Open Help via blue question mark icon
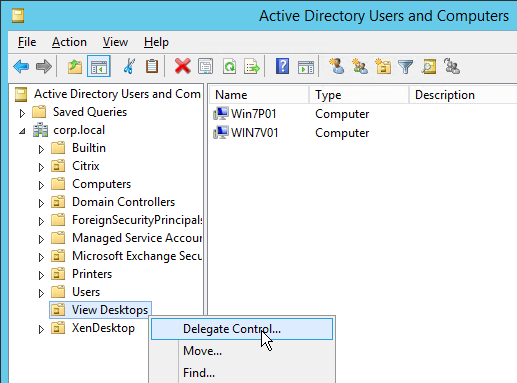The height and width of the screenshot is (383, 517). (x=282, y=66)
